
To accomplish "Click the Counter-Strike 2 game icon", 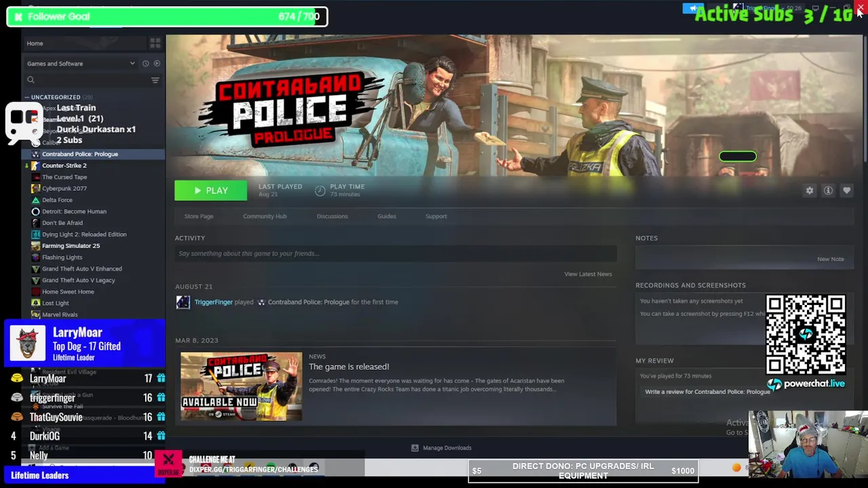I will pos(35,165).
